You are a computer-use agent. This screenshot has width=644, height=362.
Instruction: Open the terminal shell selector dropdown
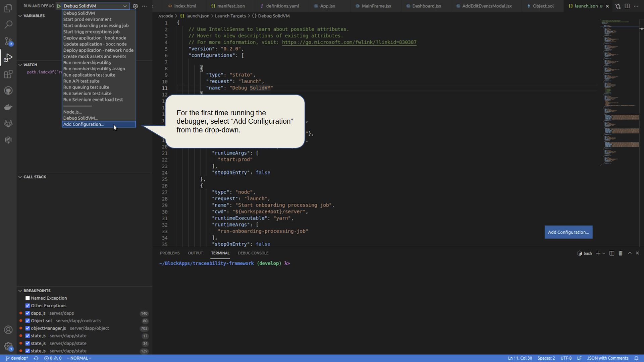[604, 253]
